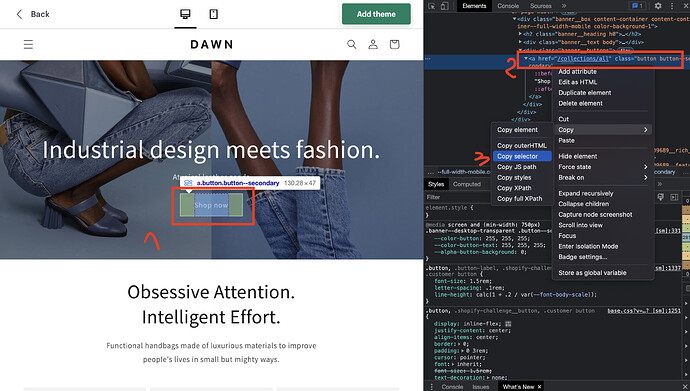Switch to desktop preview icon
The width and height of the screenshot is (690, 391).
(x=185, y=14)
